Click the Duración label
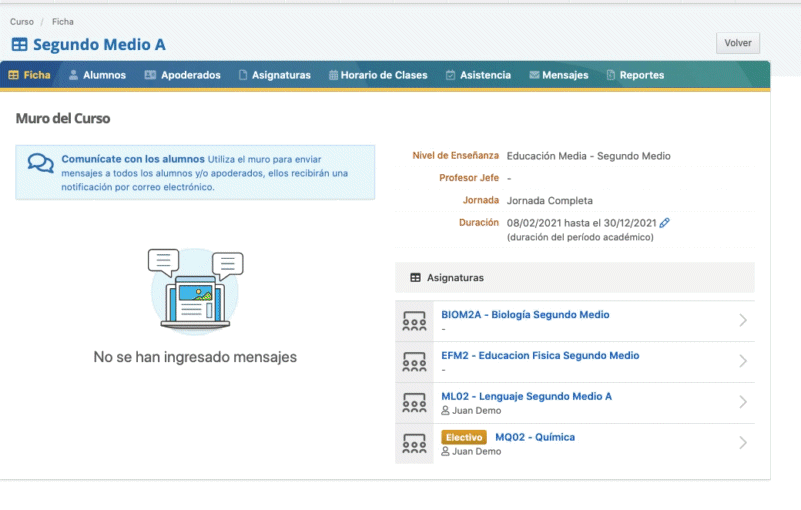This screenshot has height=510, width=801. [479, 222]
